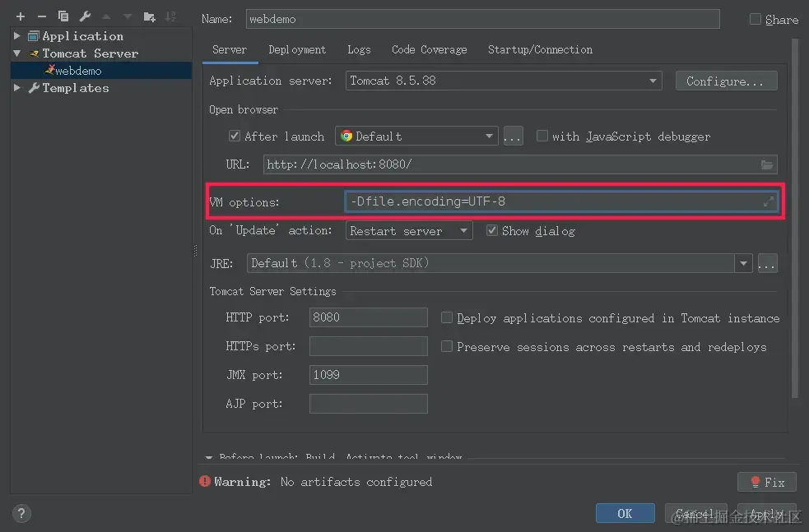Toggle the Share checkbox
Viewport: 809px width, 532px height.
pos(755,19)
